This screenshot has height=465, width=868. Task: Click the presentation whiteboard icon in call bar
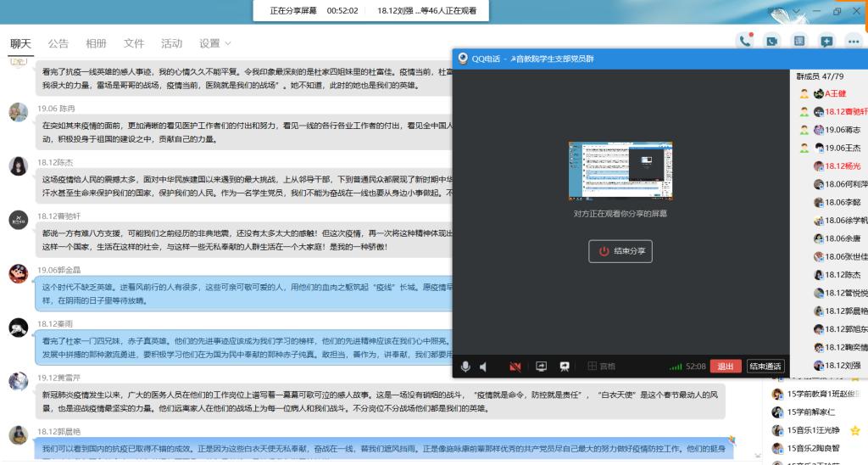click(x=564, y=367)
